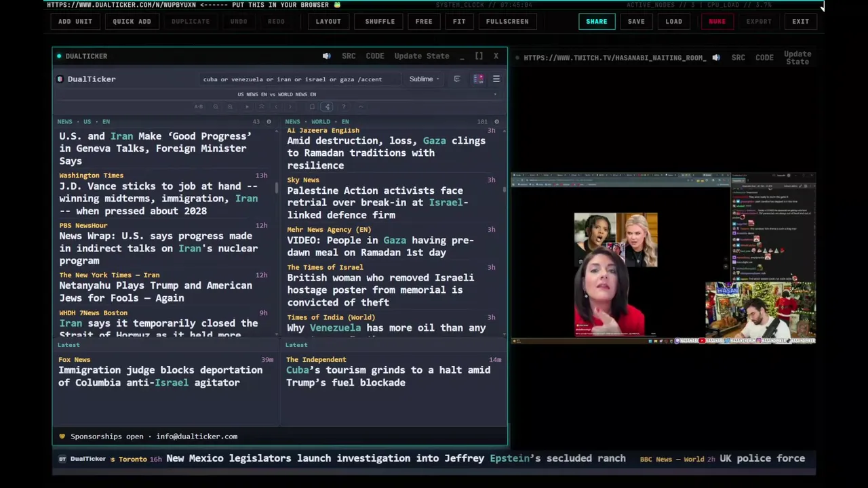Image resolution: width=868 pixels, height=488 pixels.
Task: Select the FREE layout option
Action: pos(424,21)
